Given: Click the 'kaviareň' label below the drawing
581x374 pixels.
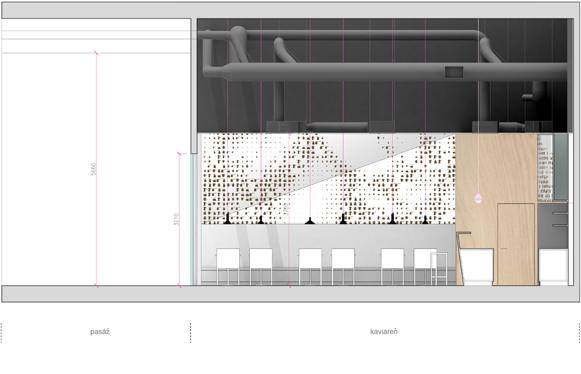Looking at the screenshot, I should coord(384,331).
